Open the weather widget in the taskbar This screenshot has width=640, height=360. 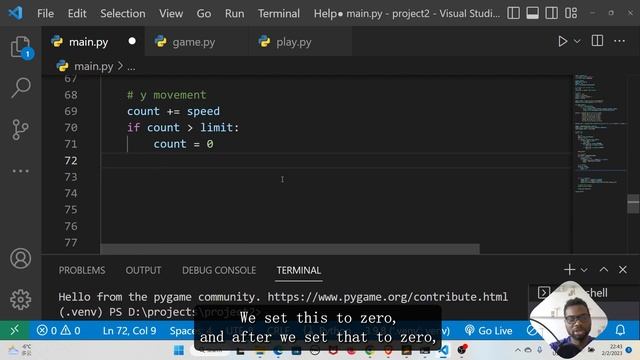[20, 350]
